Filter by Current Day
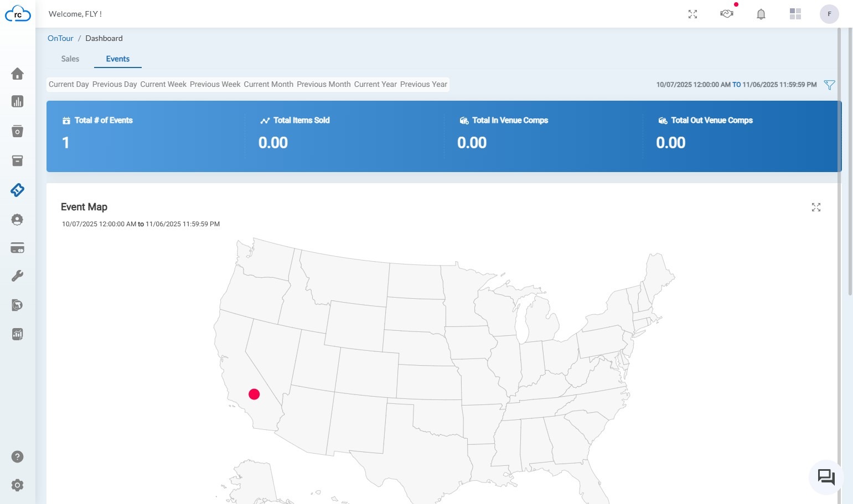Screen dimensions: 853x504 [69, 84]
